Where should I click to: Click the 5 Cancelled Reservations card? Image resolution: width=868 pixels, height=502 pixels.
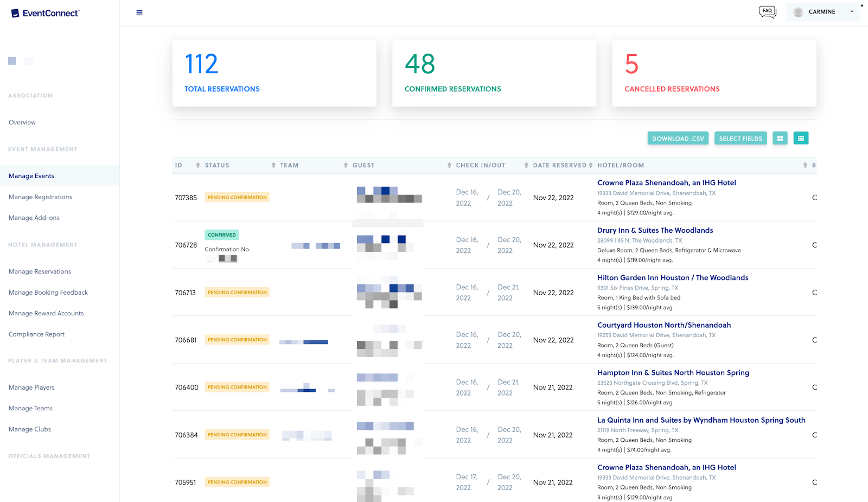click(x=714, y=73)
